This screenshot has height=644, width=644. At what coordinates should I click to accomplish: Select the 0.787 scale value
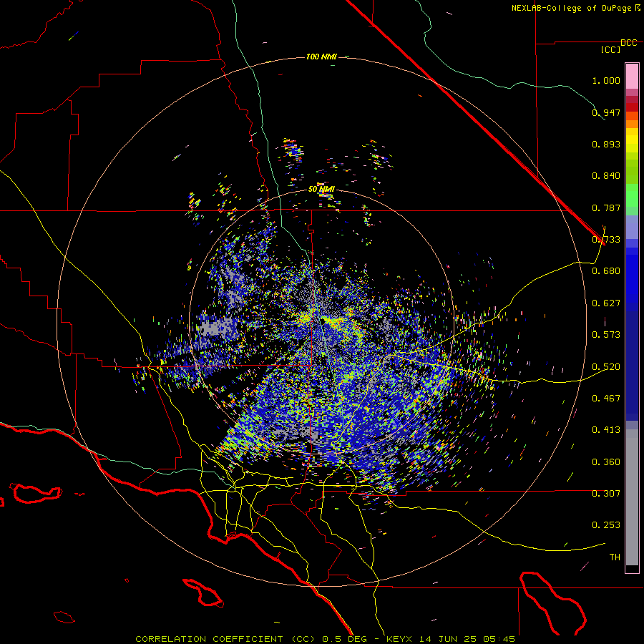(x=606, y=208)
